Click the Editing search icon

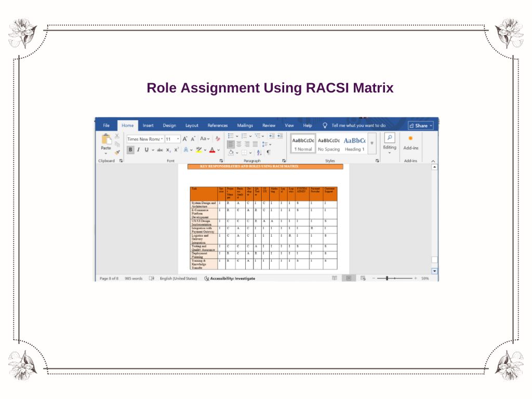(x=390, y=137)
